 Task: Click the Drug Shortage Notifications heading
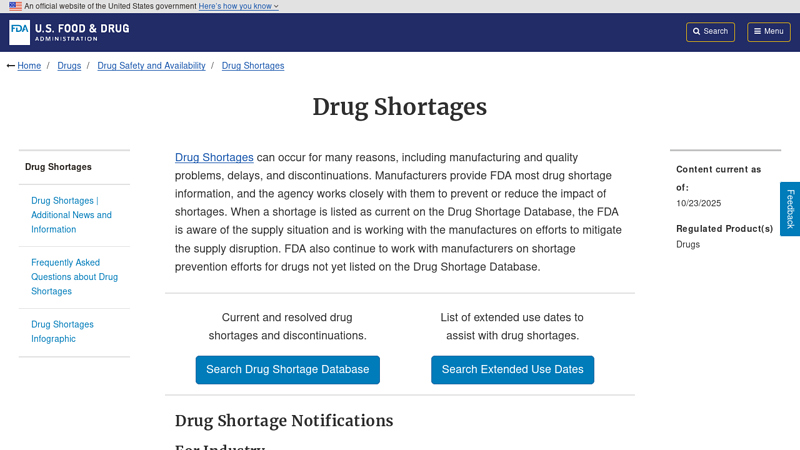coord(284,421)
